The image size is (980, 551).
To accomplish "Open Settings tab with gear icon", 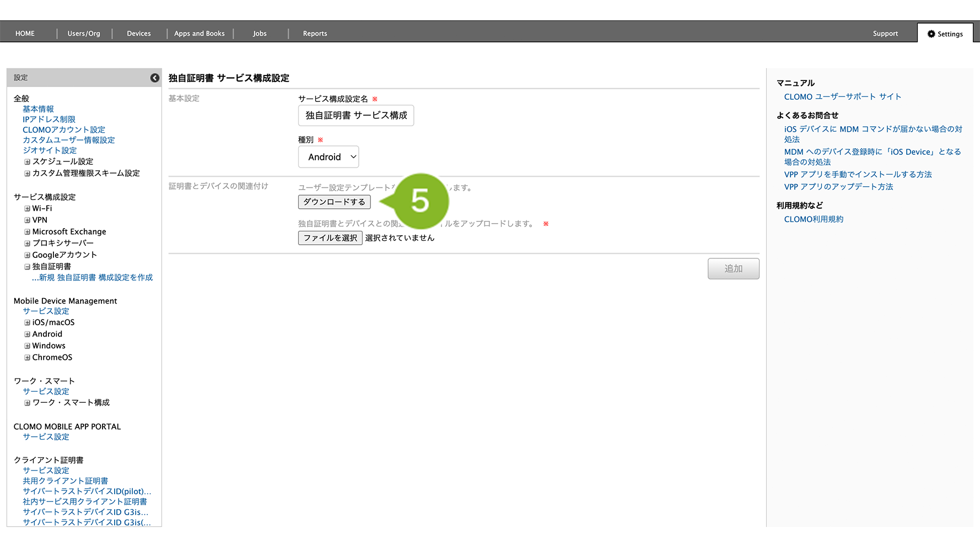I will (x=945, y=34).
